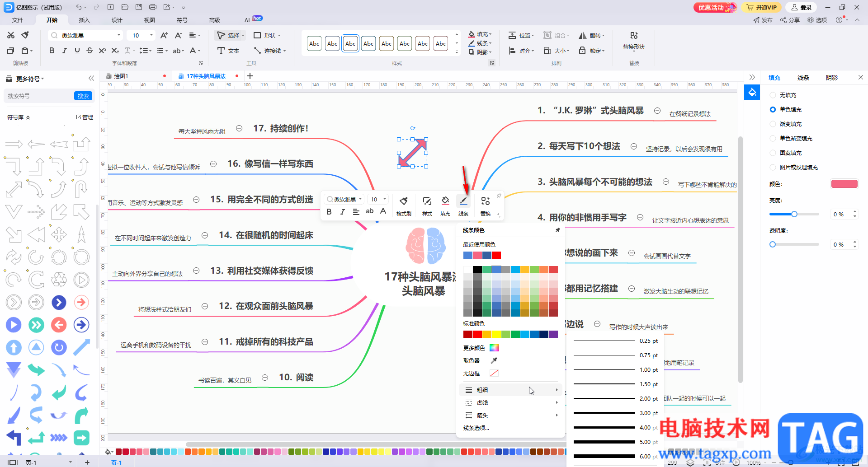
Task: Insert the blue play circle symbol
Action: click(14, 325)
